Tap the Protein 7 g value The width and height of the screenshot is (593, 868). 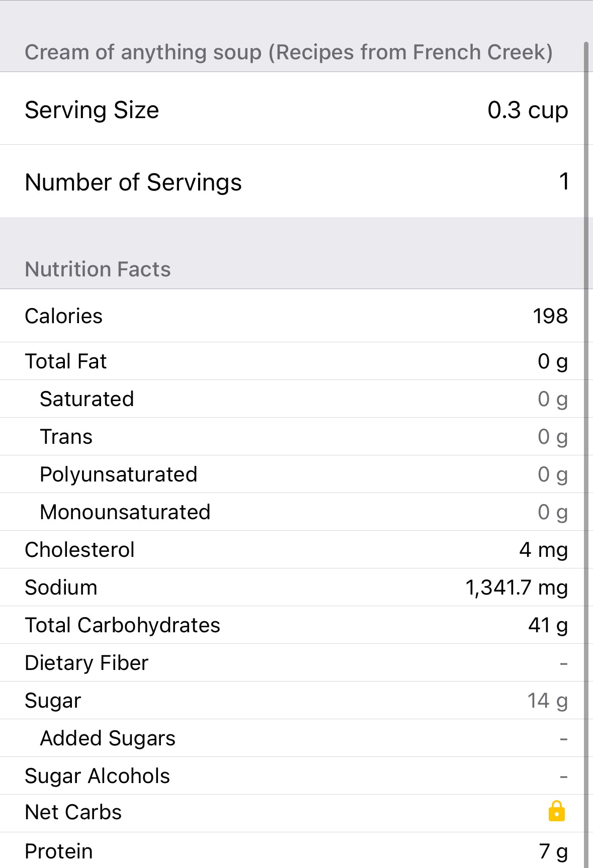pos(553,851)
